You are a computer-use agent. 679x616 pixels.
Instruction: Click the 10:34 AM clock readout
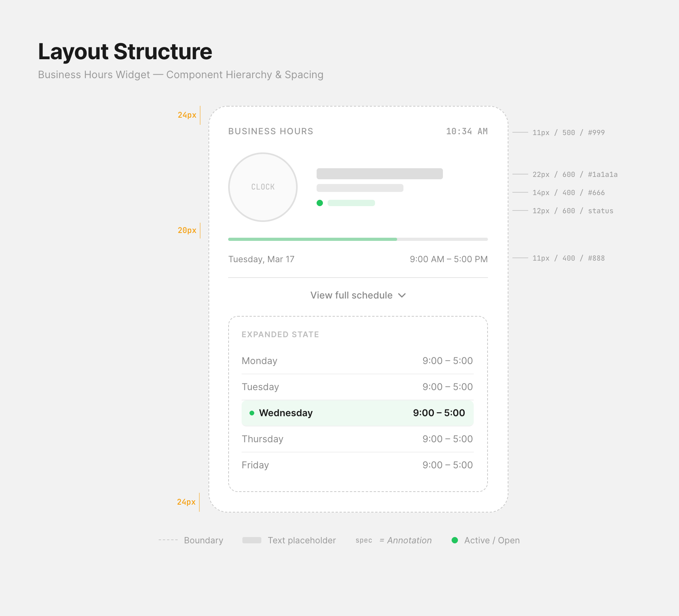coord(467,131)
